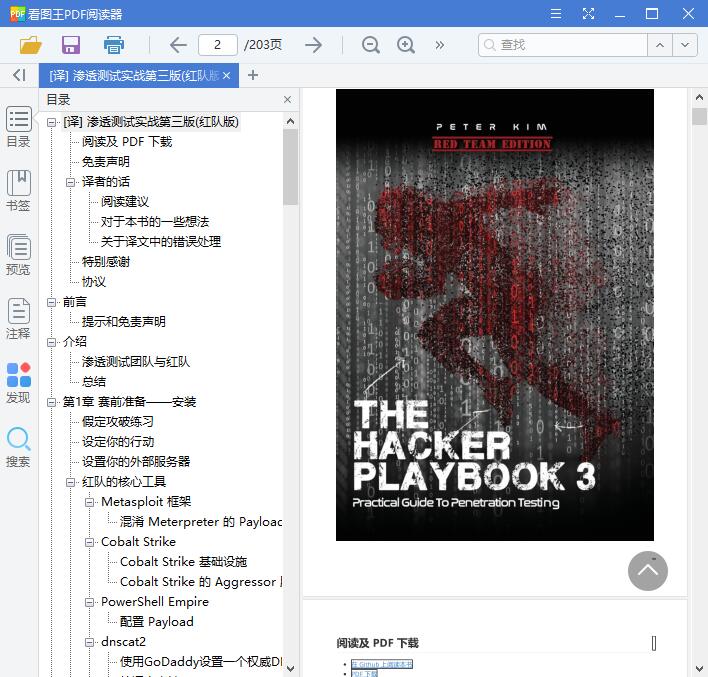This screenshot has height=677, width=708.
Task: Open a PDF file with the folder icon
Action: pyautogui.click(x=31, y=45)
